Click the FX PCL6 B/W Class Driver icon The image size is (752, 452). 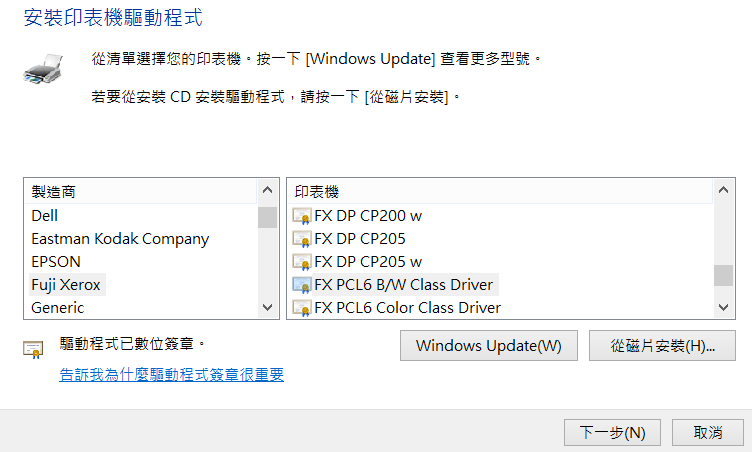point(302,285)
